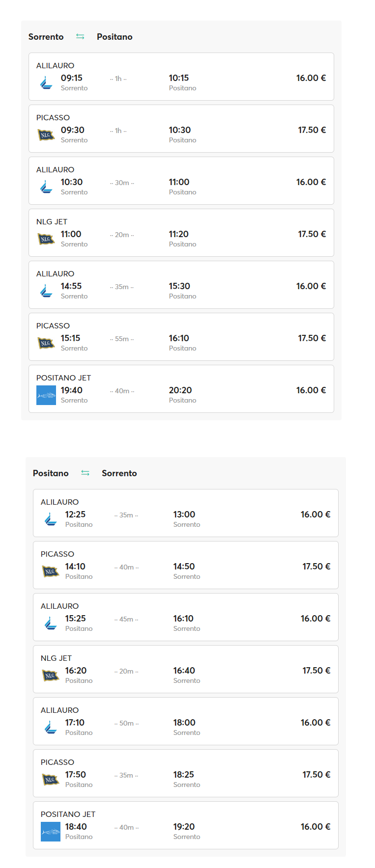Click the NLG flag logo on Picasso 17:50
This screenshot has width=375, height=868.
pyautogui.click(x=51, y=779)
